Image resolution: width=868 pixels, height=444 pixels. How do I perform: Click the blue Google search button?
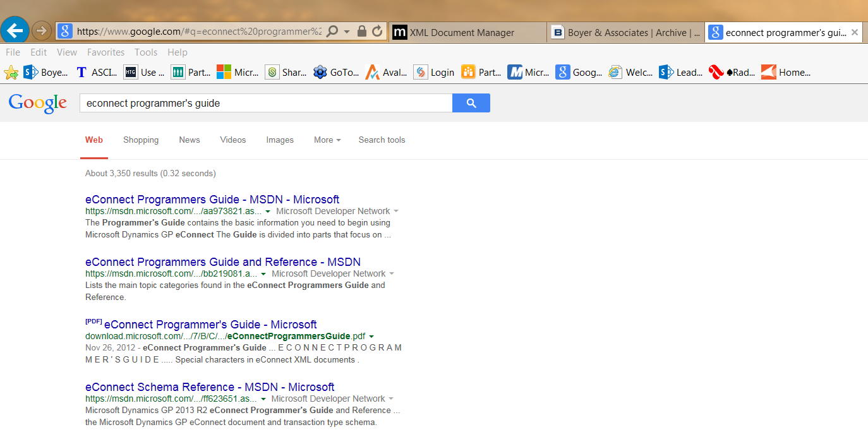[x=471, y=103]
